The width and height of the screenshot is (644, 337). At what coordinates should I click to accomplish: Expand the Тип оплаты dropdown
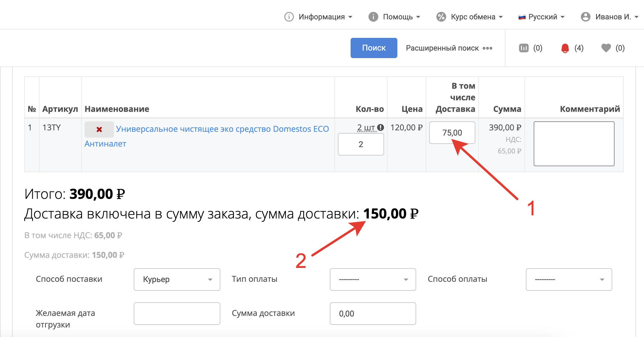tap(373, 279)
